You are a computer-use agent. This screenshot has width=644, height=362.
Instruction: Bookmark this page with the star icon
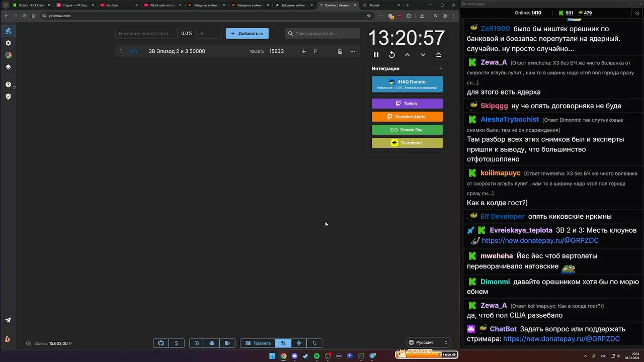369,16
